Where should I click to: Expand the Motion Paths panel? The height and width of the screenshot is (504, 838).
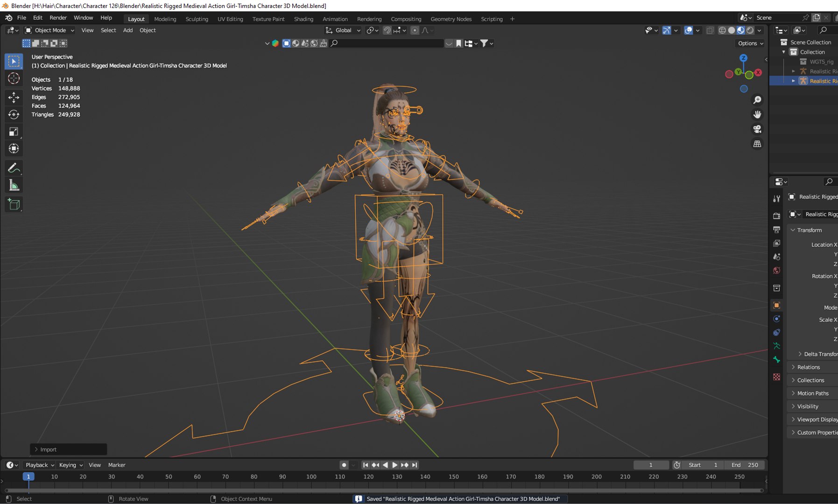pos(812,393)
